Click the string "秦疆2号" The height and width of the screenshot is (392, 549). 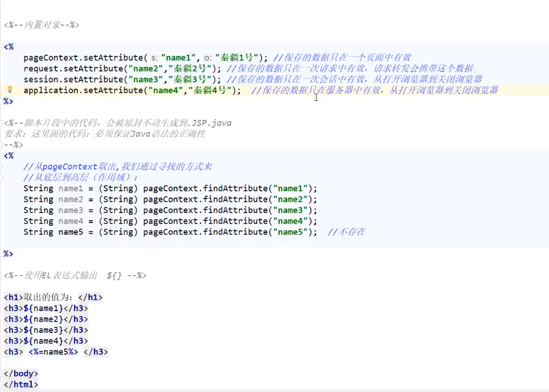pos(190,69)
